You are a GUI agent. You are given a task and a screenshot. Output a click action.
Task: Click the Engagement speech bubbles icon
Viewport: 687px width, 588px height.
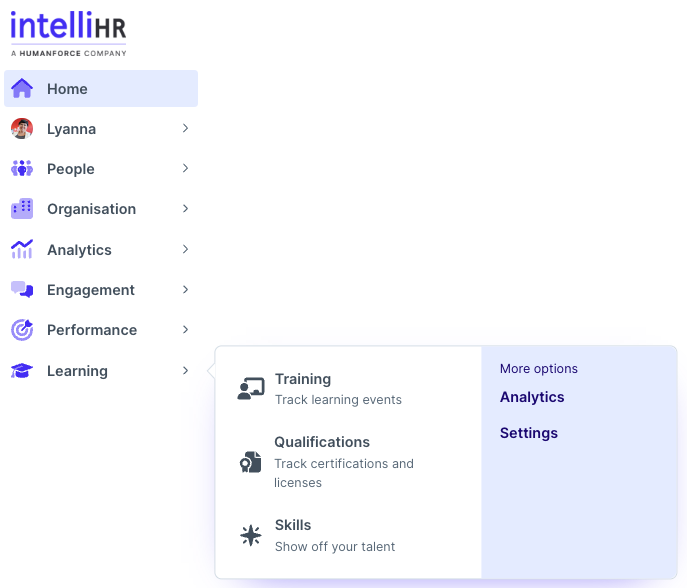coord(22,290)
